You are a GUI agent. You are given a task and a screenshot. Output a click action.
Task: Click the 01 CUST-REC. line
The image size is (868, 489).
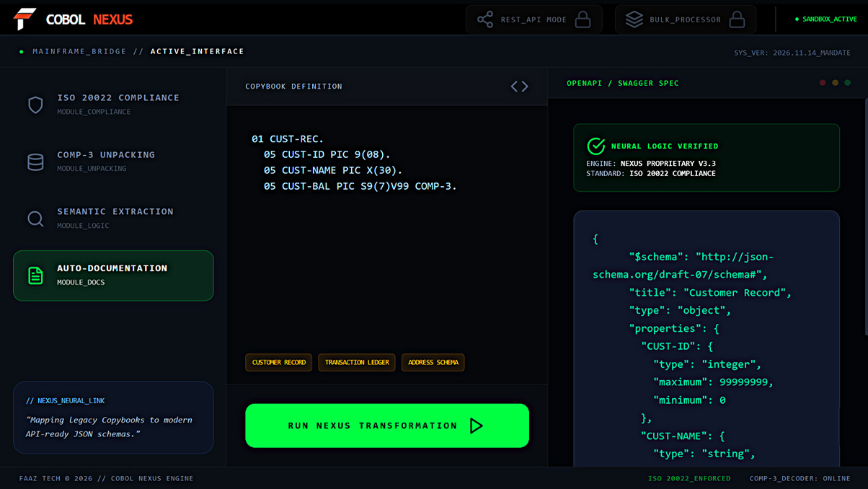[x=288, y=138]
